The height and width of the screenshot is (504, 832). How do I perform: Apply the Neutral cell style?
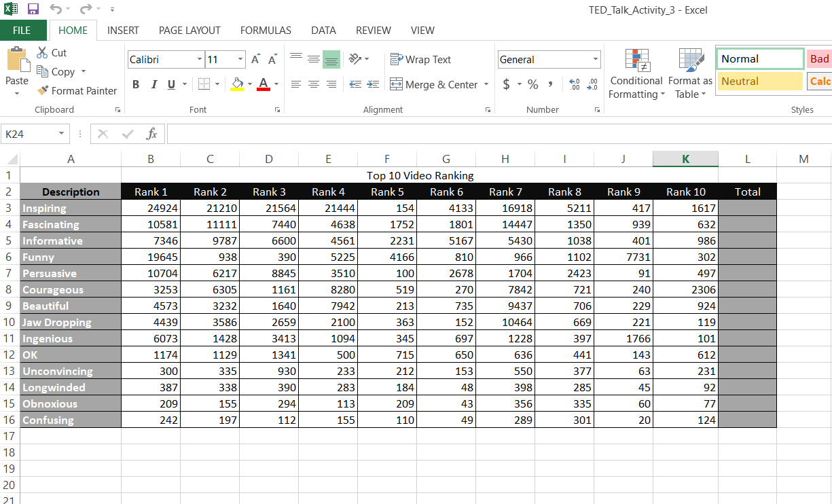click(760, 82)
